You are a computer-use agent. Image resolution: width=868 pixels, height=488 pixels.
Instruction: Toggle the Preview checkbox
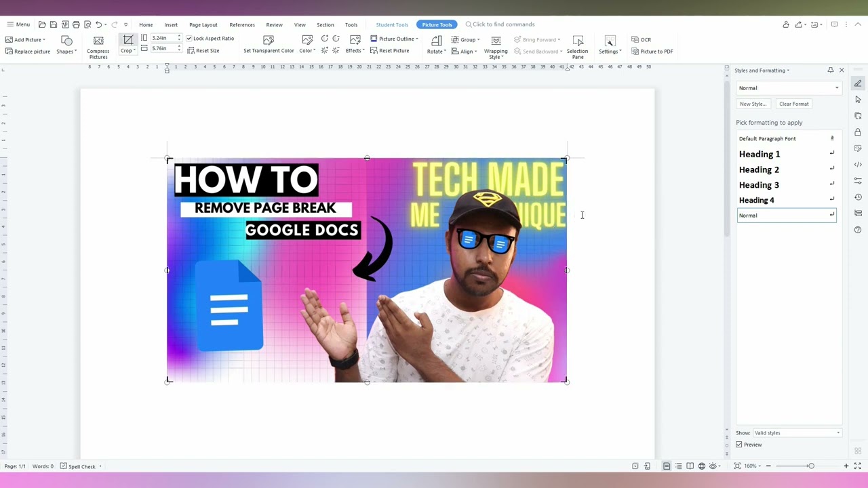click(739, 445)
